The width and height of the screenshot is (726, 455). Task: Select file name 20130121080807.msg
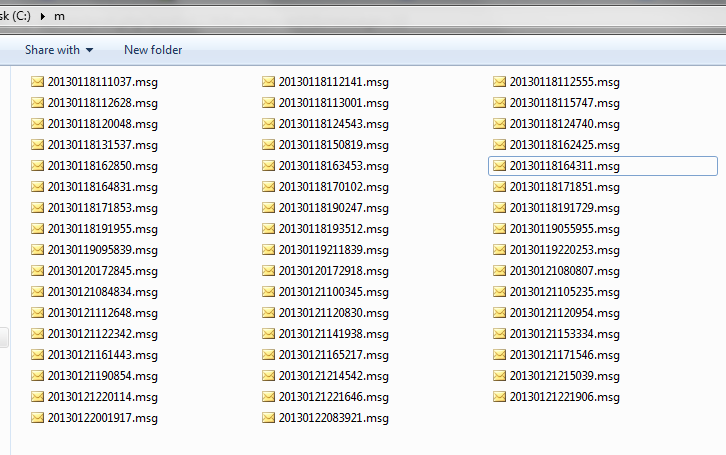tap(565, 271)
